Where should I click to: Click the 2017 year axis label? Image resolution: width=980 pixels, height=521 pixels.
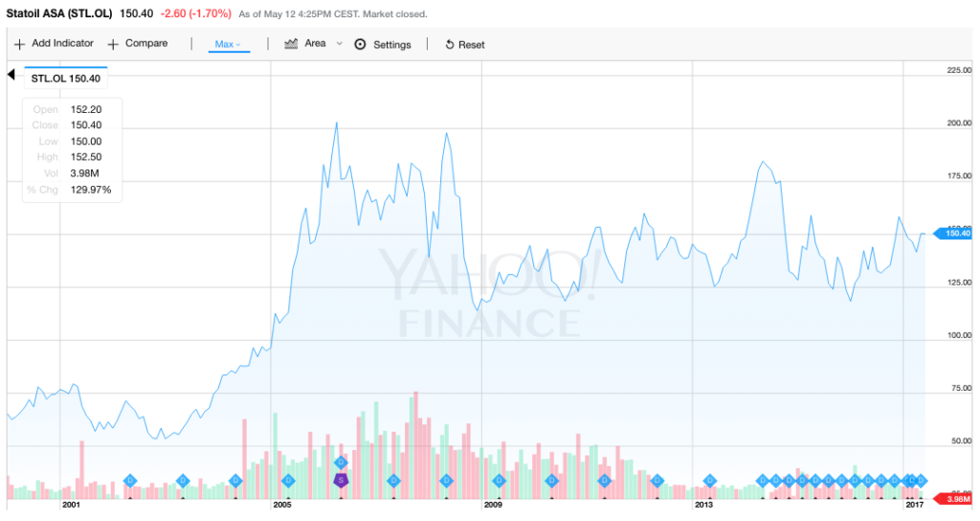coord(914,505)
